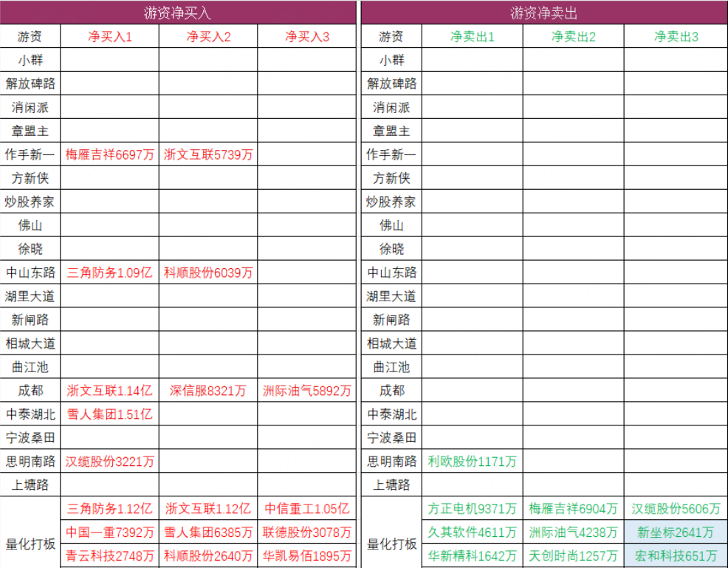Click the cell 华新精科1642万
The height and width of the screenshot is (568, 728).
473,556
